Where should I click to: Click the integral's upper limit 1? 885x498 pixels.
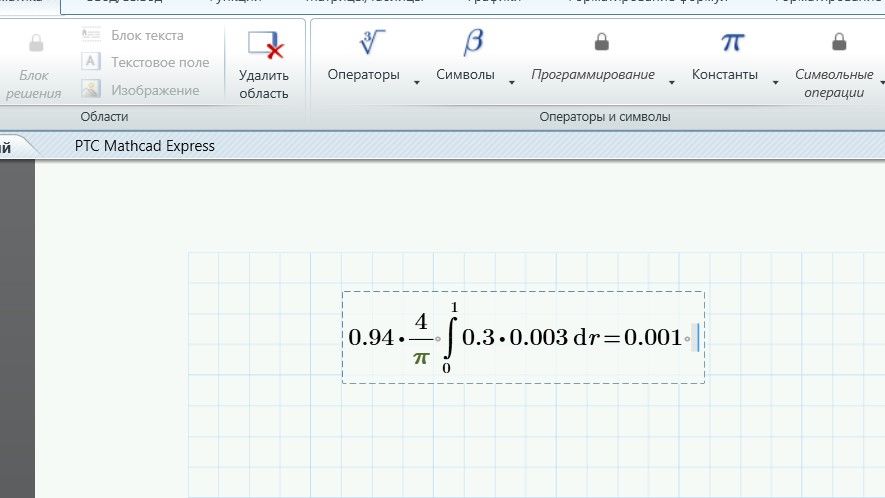[x=454, y=307]
